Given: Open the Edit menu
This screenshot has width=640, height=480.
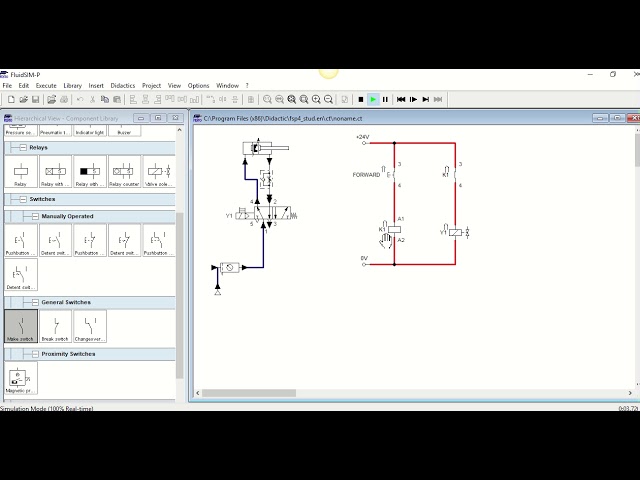Looking at the screenshot, I should (24, 86).
